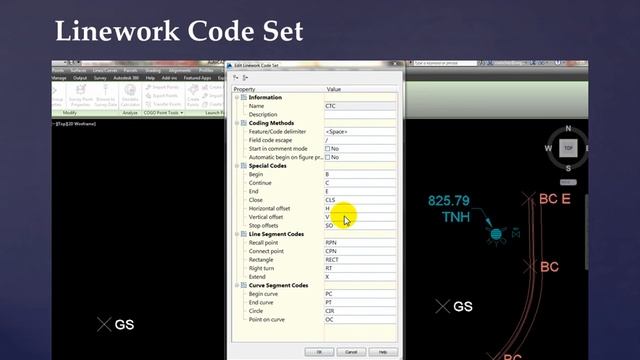Switch to the Output ribbon tab
Viewport: 640px width, 360px height.
tap(80, 78)
